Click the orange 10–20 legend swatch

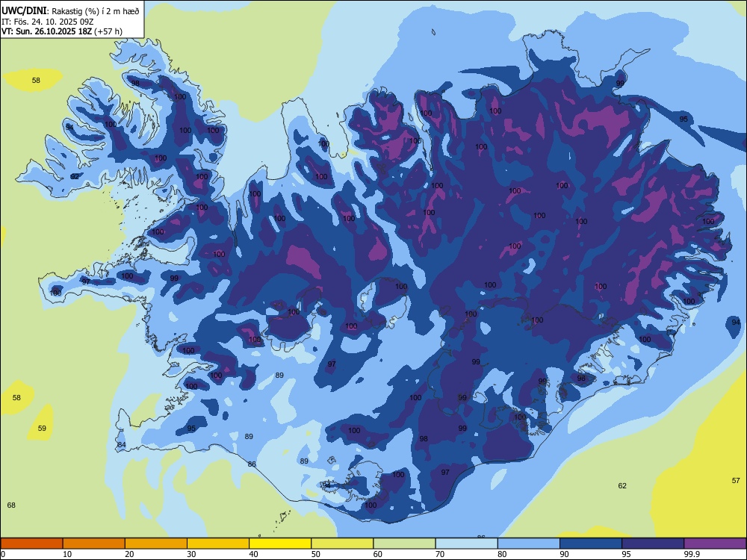tap(94, 544)
